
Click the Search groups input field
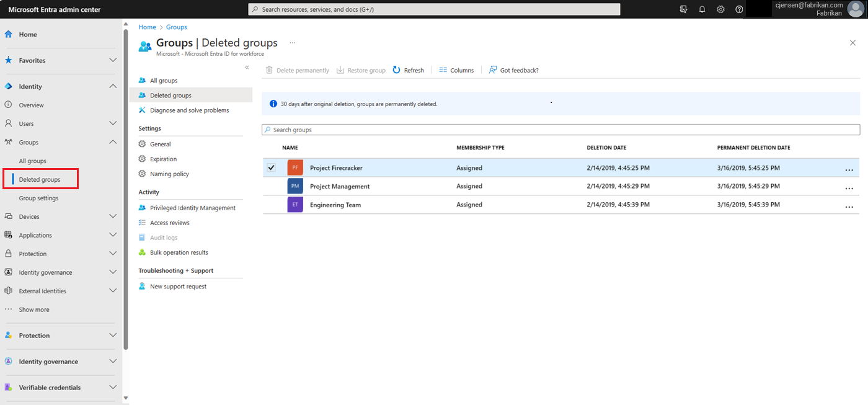[561, 130]
